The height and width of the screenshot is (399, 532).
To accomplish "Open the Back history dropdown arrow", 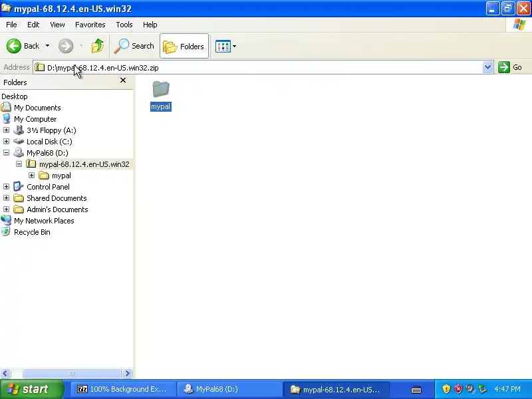I will [47, 46].
